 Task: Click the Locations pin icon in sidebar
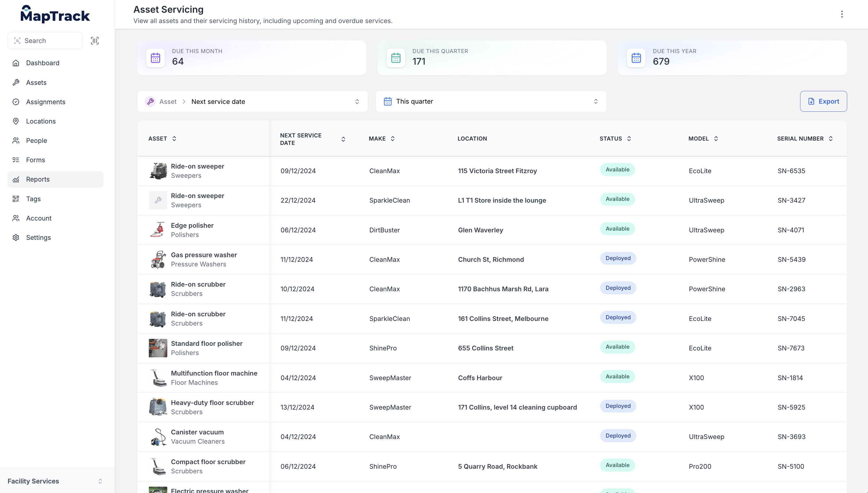tap(16, 121)
